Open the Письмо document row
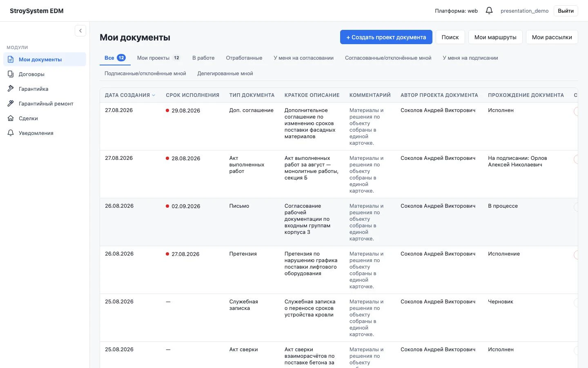 tap(339, 222)
